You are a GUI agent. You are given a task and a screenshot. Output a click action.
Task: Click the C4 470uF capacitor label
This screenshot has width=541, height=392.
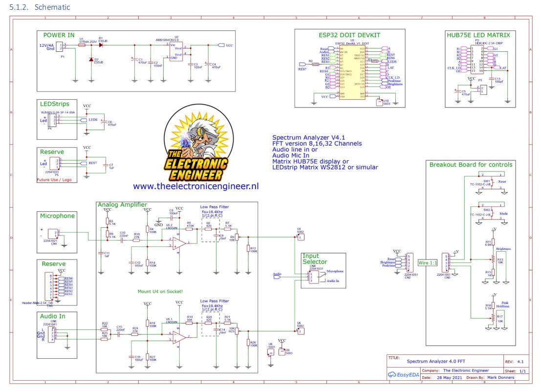[x=216, y=65]
